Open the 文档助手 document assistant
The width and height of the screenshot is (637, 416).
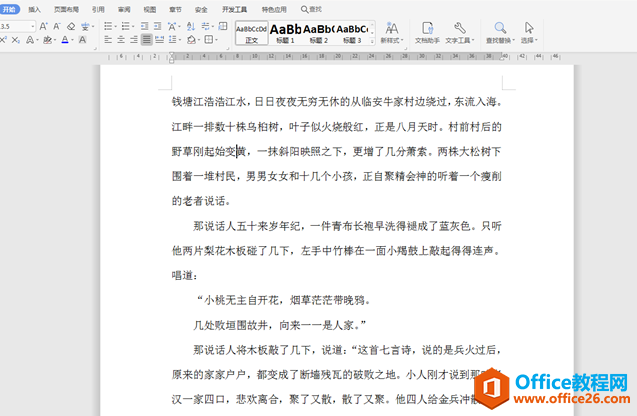427,32
